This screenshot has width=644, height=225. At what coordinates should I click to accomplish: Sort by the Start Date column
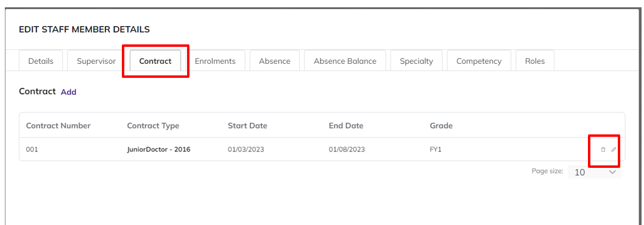click(x=247, y=126)
